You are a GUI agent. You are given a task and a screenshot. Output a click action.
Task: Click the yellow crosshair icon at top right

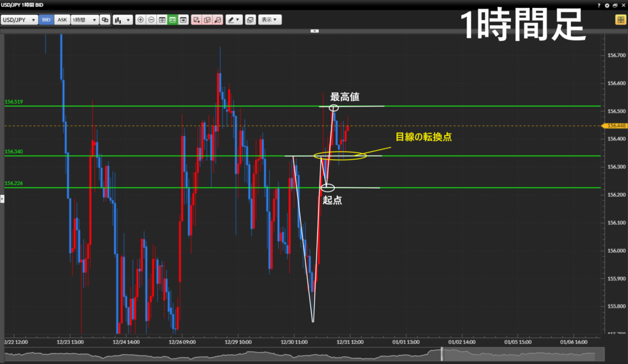coord(620,20)
